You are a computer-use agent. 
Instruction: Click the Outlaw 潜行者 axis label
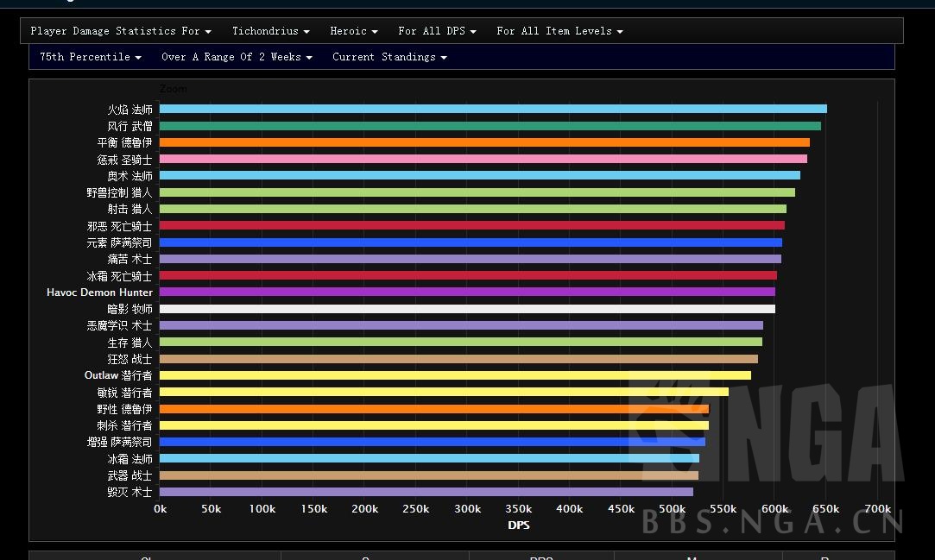pos(118,375)
